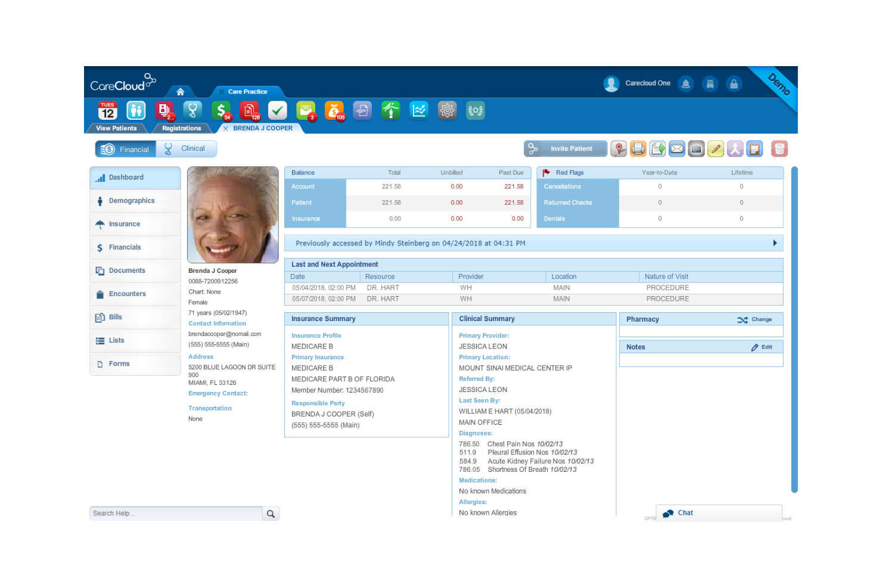Click the search help magnifier button
Screen dimensions: 882x588
tap(271, 514)
